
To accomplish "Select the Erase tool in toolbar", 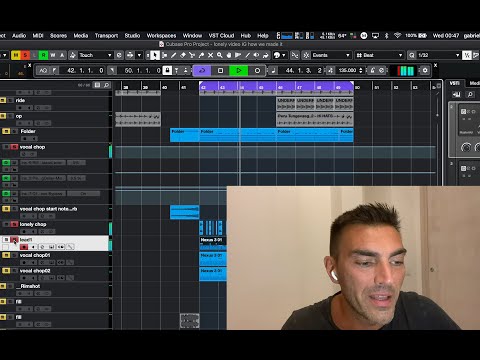I will point(183,55).
